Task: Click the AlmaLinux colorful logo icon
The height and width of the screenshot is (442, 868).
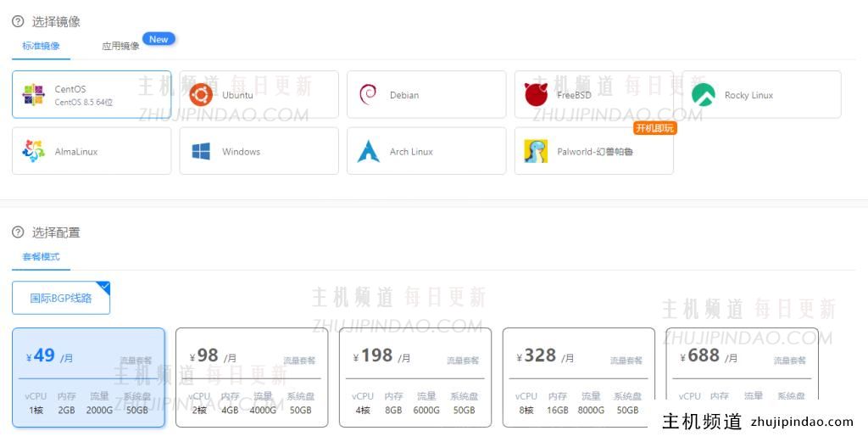Action: (33, 151)
